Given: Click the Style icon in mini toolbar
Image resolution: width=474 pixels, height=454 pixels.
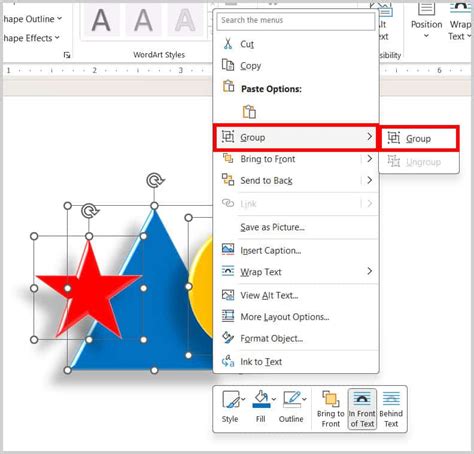Looking at the screenshot, I should point(231,400).
